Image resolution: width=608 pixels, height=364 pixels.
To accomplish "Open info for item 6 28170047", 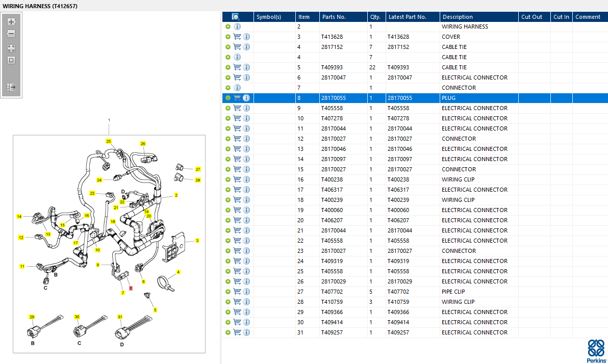I will pyautogui.click(x=246, y=77).
